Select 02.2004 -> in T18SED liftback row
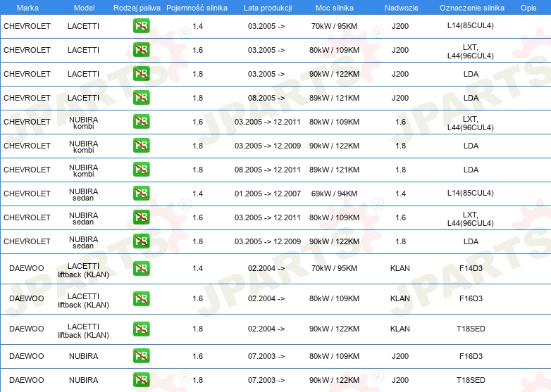 [266, 329]
